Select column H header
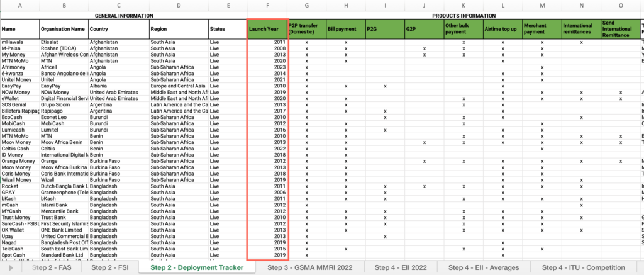The height and width of the screenshot is (275, 644). 346,5
